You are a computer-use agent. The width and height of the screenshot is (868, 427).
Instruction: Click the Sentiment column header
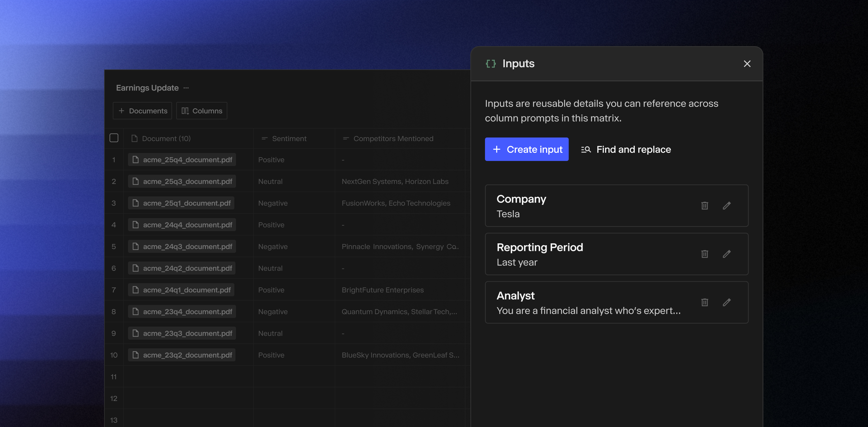289,139
